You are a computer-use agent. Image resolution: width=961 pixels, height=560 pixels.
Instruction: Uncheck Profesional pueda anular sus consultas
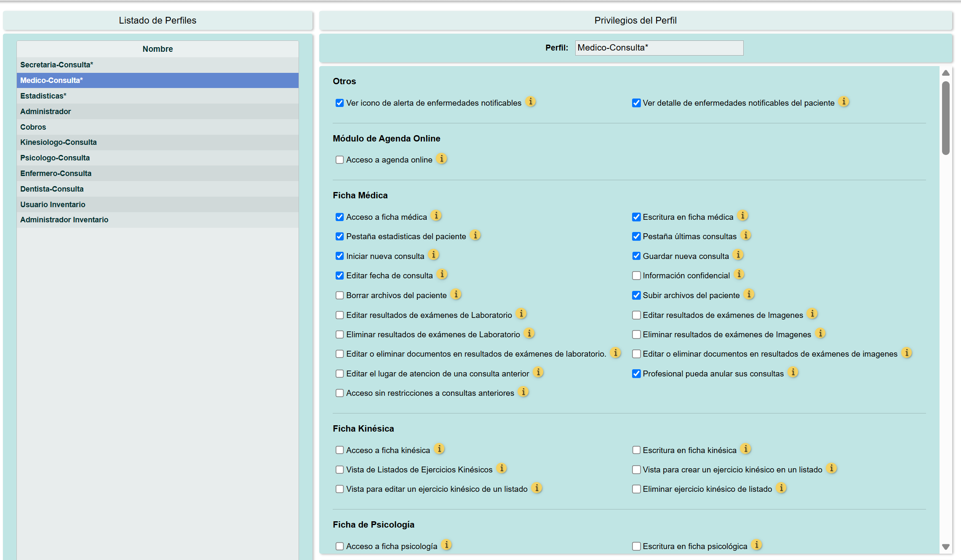click(636, 374)
